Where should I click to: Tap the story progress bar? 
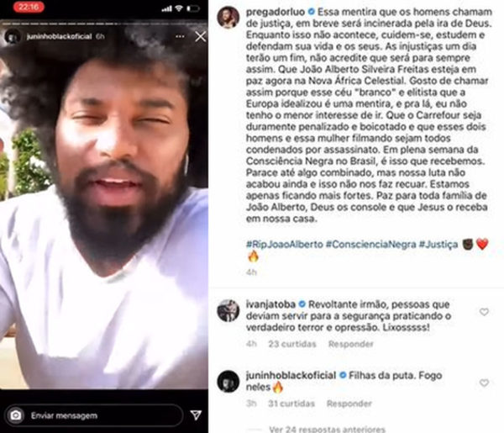click(104, 24)
